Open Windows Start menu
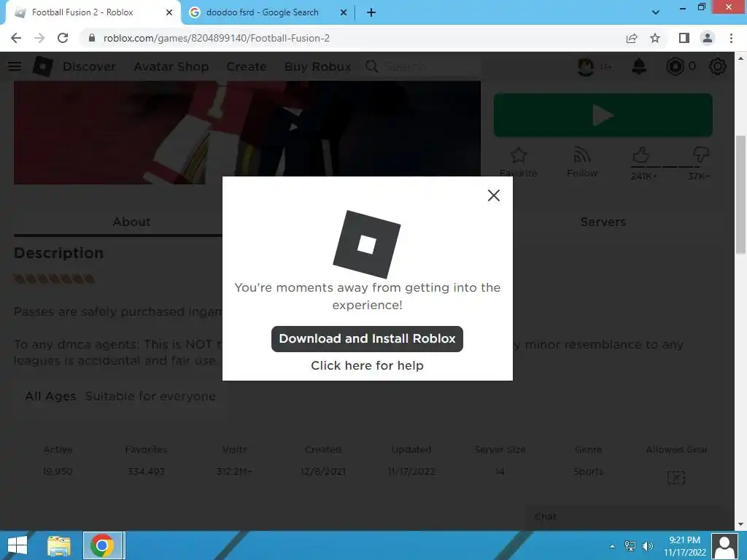Screen dimensions: 747x560 click(18, 545)
